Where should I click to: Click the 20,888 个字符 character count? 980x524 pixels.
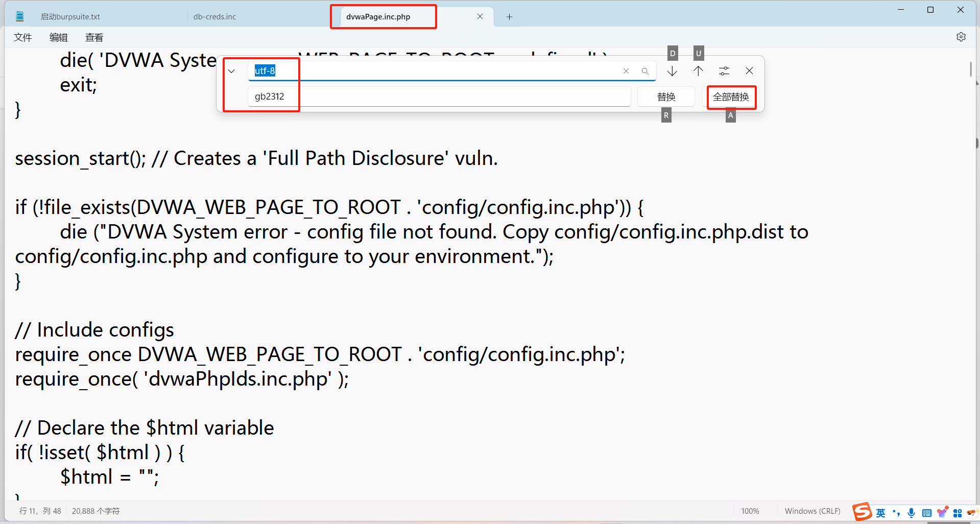[x=95, y=511]
